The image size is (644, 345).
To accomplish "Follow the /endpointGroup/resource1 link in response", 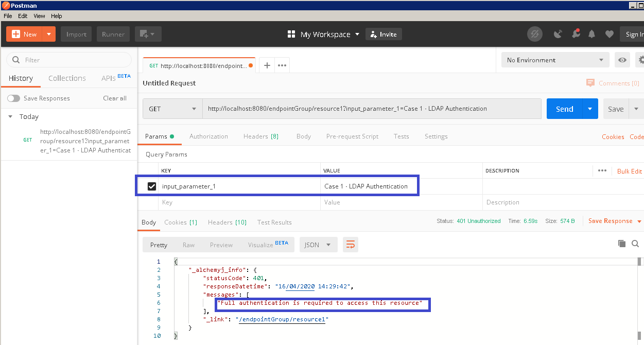I will 282,319.
